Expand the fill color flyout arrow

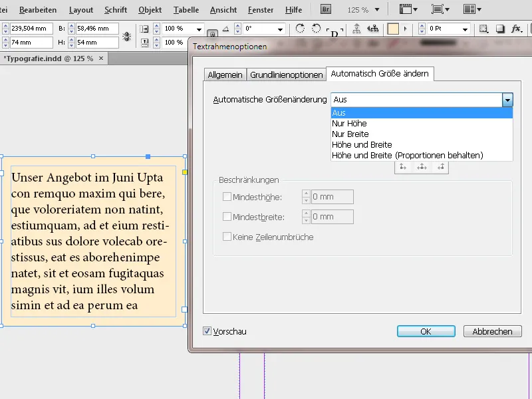405,29
